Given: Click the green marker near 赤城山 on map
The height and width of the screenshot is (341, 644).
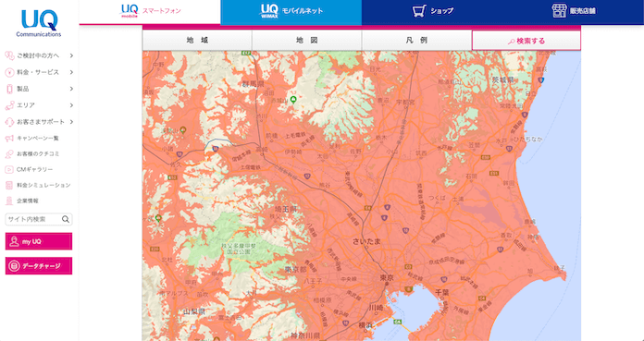Looking at the screenshot, I should (x=293, y=99).
